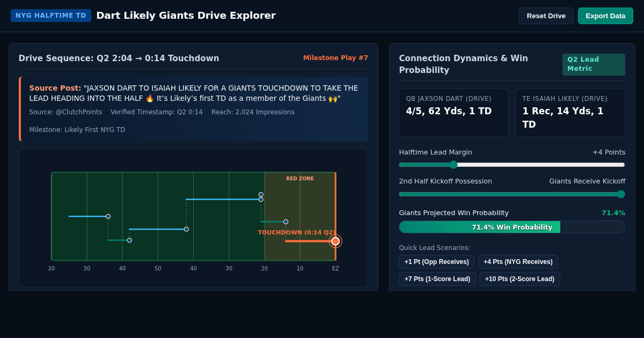Click the 71.4% Win Probability progress bar

coord(512,227)
